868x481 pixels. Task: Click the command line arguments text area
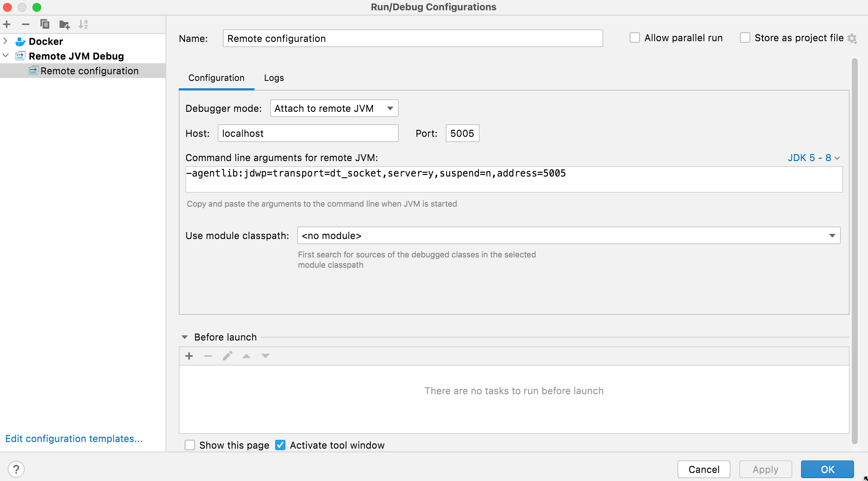pyautogui.click(x=514, y=179)
